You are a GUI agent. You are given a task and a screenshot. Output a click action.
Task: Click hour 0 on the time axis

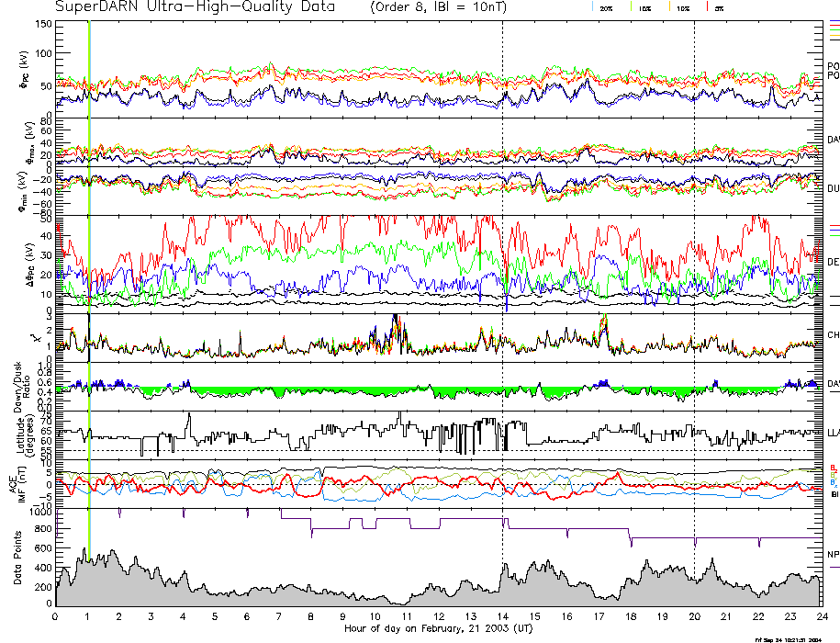click(56, 617)
